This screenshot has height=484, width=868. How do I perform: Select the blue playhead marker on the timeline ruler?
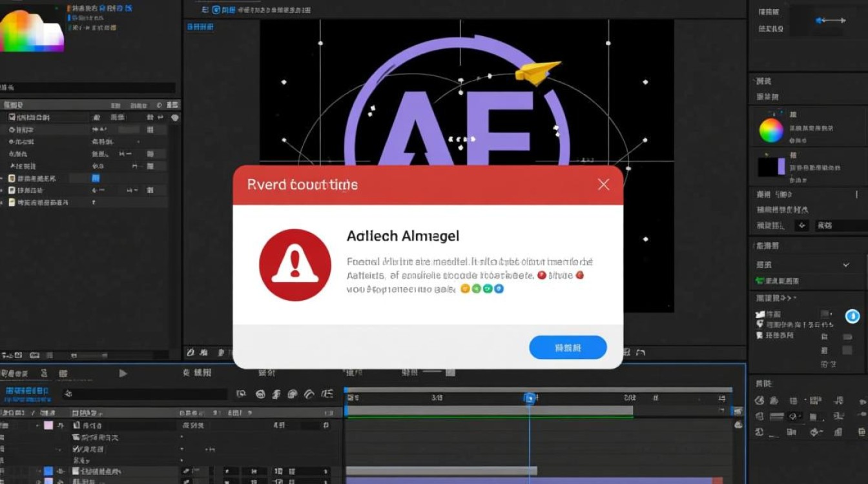tap(530, 398)
